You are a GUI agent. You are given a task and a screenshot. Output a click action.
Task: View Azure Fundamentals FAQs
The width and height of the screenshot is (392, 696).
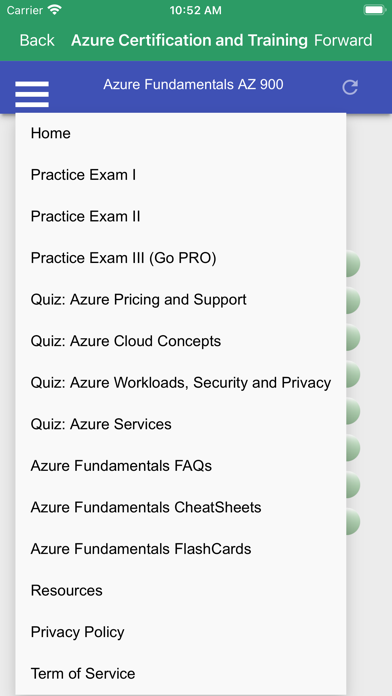click(181, 466)
